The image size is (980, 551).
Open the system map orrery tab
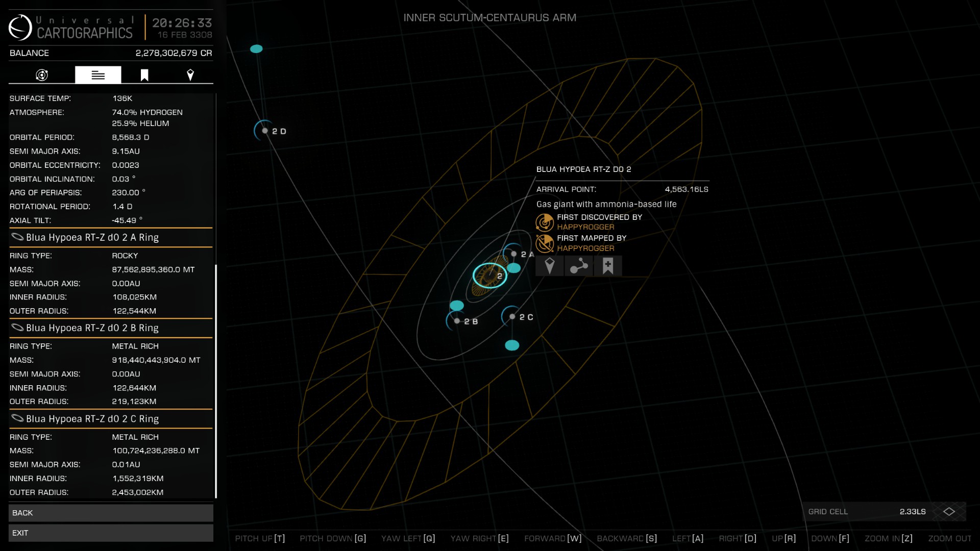pyautogui.click(x=42, y=75)
